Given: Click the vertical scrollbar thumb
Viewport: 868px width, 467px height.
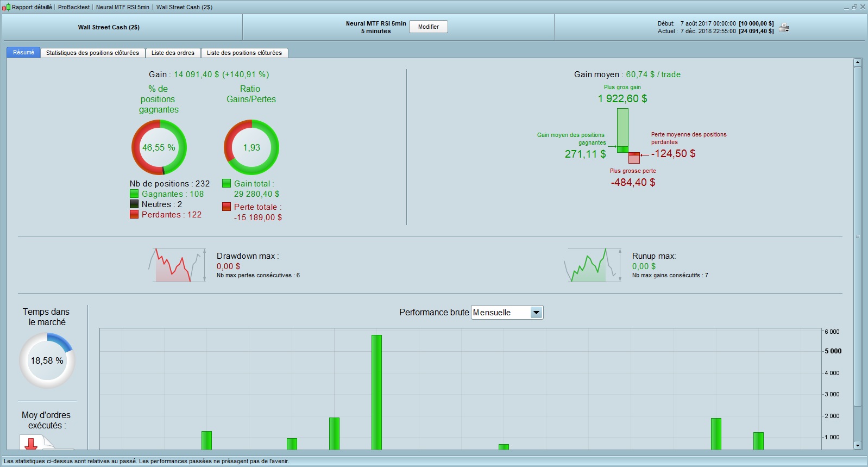Looking at the screenshot, I should [x=858, y=236].
